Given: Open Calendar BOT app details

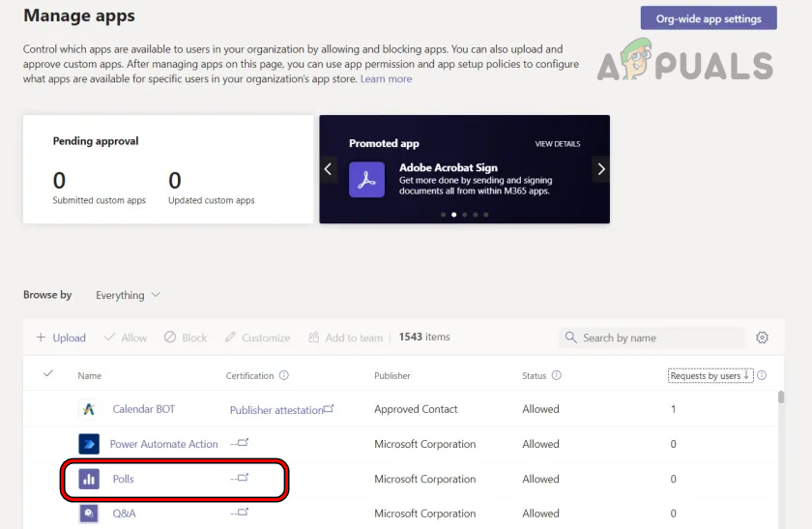Looking at the screenshot, I should tap(143, 409).
